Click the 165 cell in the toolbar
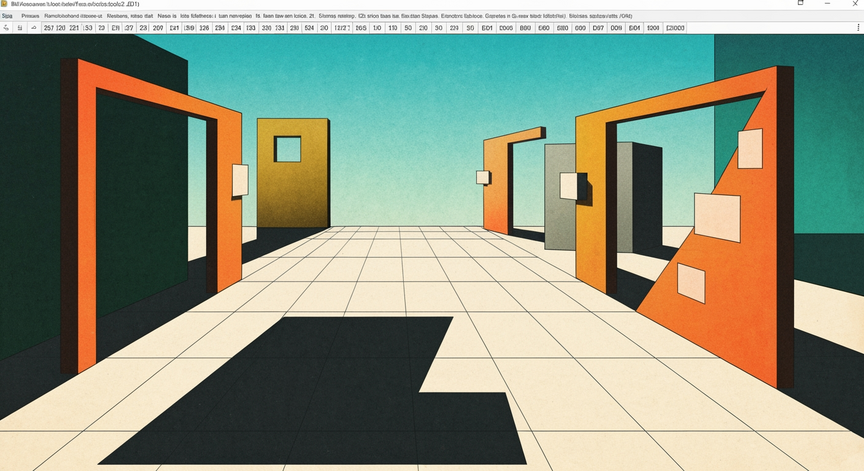This screenshot has width=864, height=471. (361, 29)
